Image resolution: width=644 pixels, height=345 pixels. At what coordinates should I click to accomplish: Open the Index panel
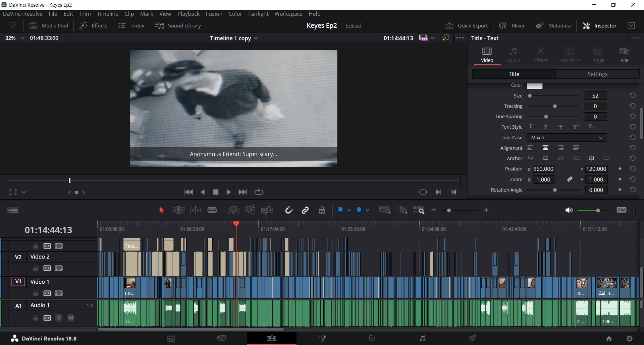pyautogui.click(x=131, y=26)
